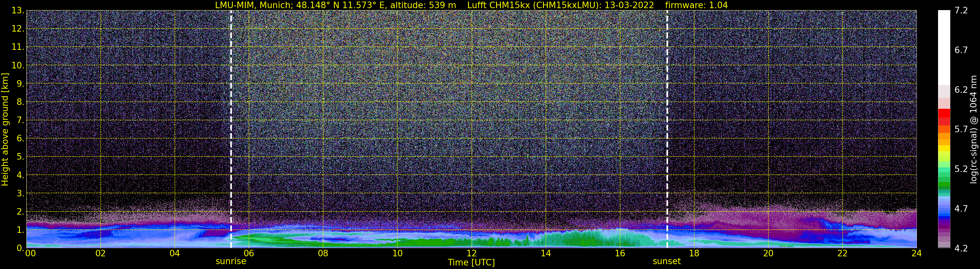Click the 6 km height tick label
The image size is (980, 269).
19,138
